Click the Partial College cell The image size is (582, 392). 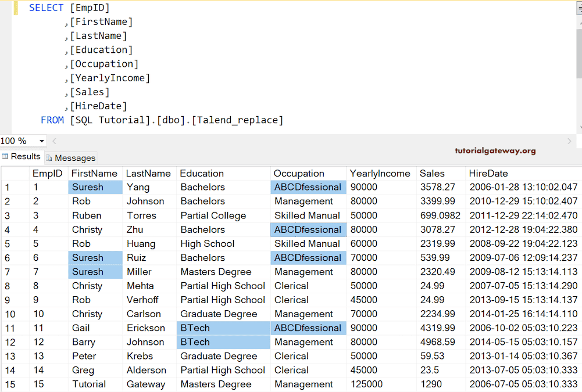point(223,215)
